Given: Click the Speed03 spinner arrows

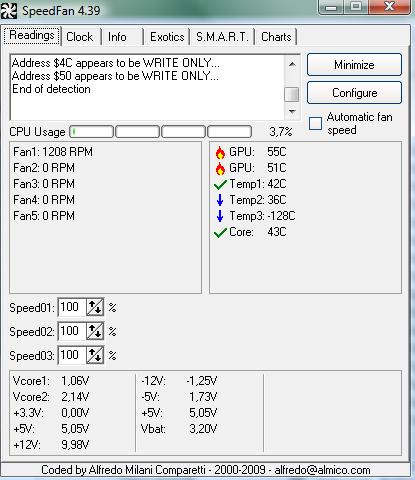Looking at the screenshot, I should (x=95, y=355).
